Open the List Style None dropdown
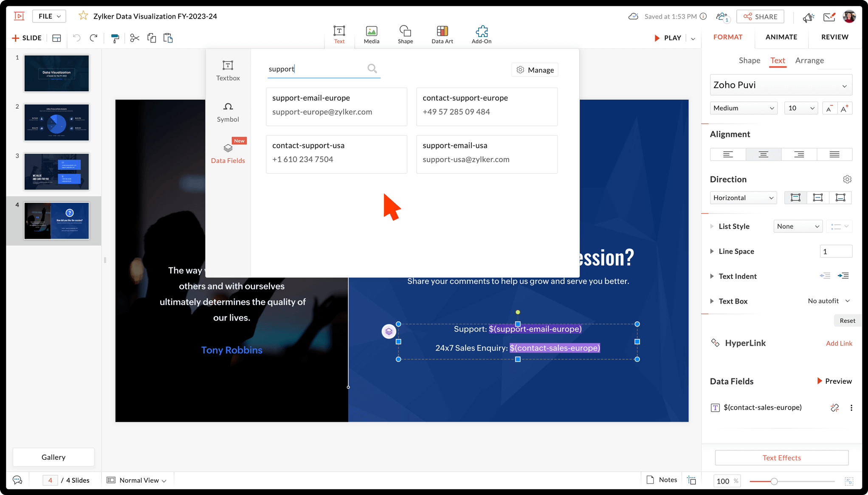Screen dimensions: 868x495 [798, 226]
